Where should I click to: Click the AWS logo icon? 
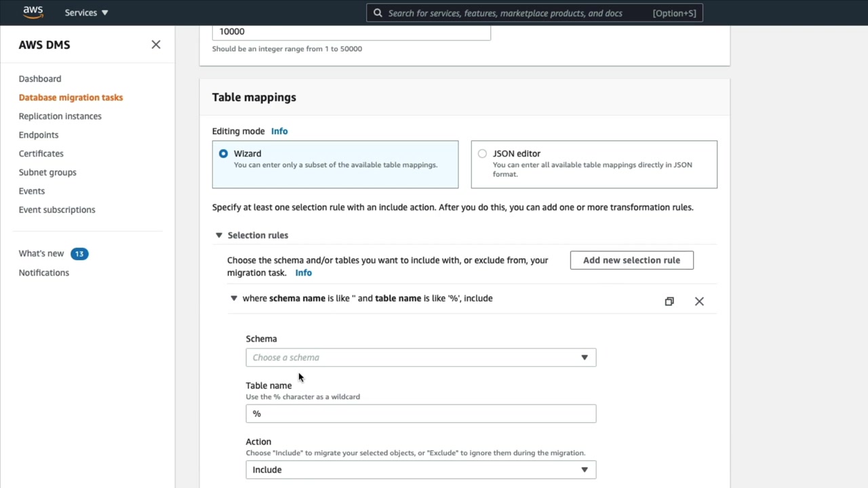33,12
